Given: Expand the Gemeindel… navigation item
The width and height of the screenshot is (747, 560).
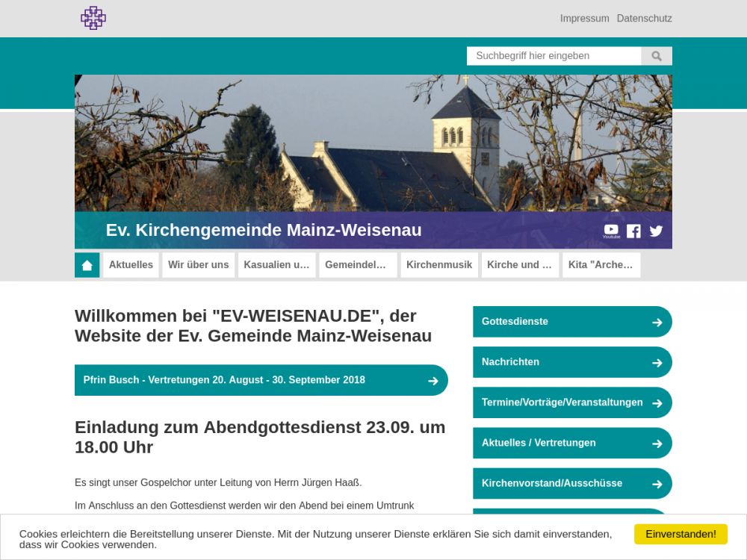Looking at the screenshot, I should pyautogui.click(x=358, y=265).
